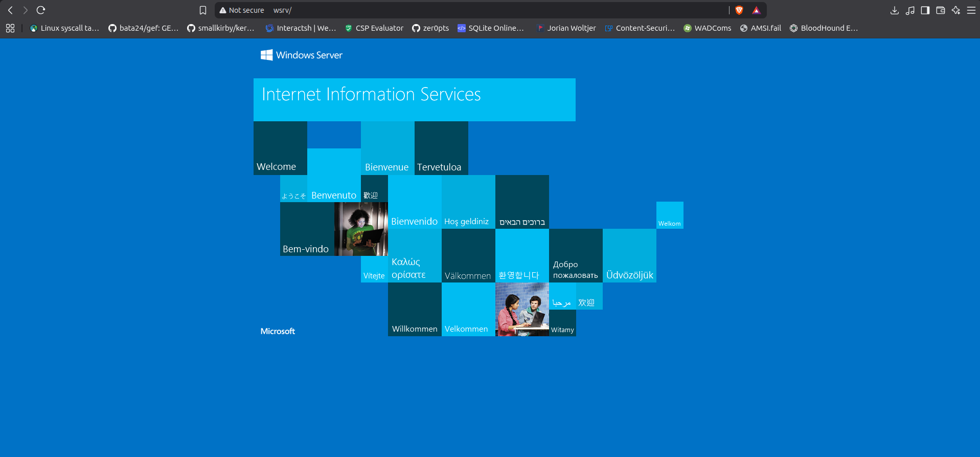
Task: Click the Bienvenido tile
Action: pos(415,202)
